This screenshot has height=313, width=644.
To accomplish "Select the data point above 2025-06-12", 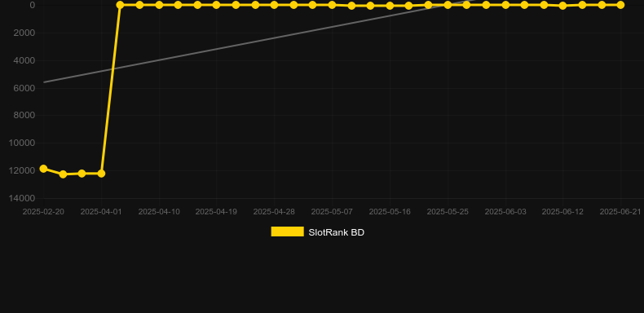I will (562, 6).
